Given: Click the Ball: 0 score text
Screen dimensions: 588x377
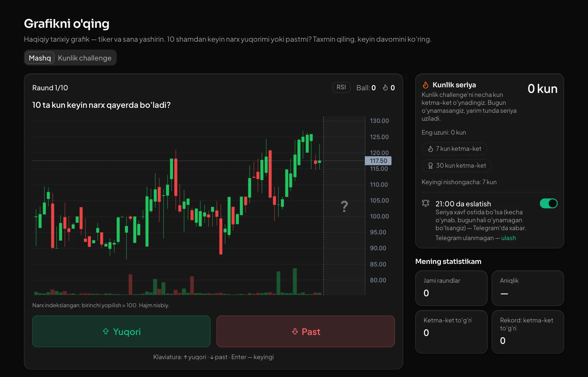Looking at the screenshot, I should point(366,88).
